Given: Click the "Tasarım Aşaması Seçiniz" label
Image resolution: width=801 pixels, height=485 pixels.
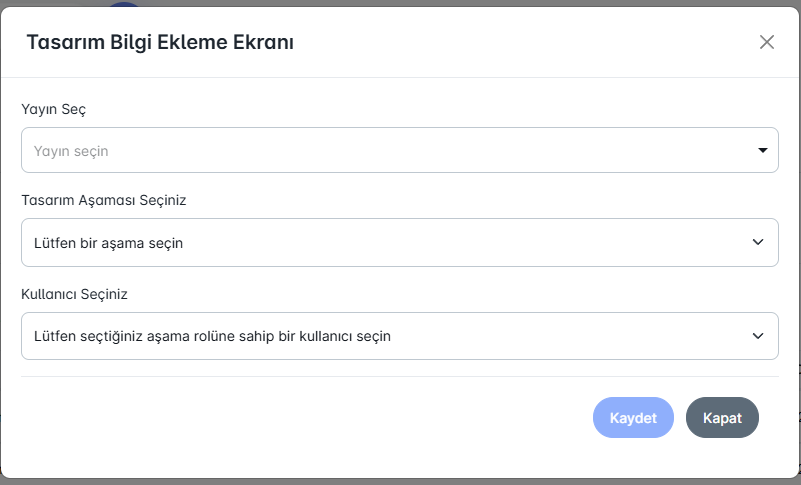Looking at the screenshot, I should [104, 199].
